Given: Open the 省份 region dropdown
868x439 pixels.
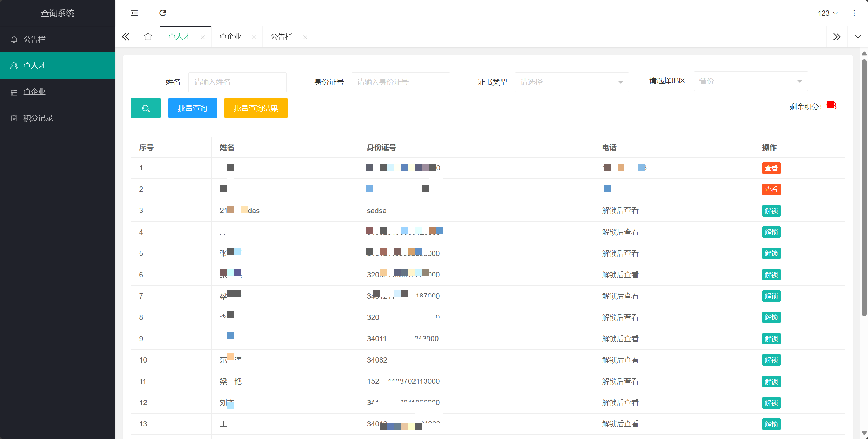Looking at the screenshot, I should tap(750, 81).
